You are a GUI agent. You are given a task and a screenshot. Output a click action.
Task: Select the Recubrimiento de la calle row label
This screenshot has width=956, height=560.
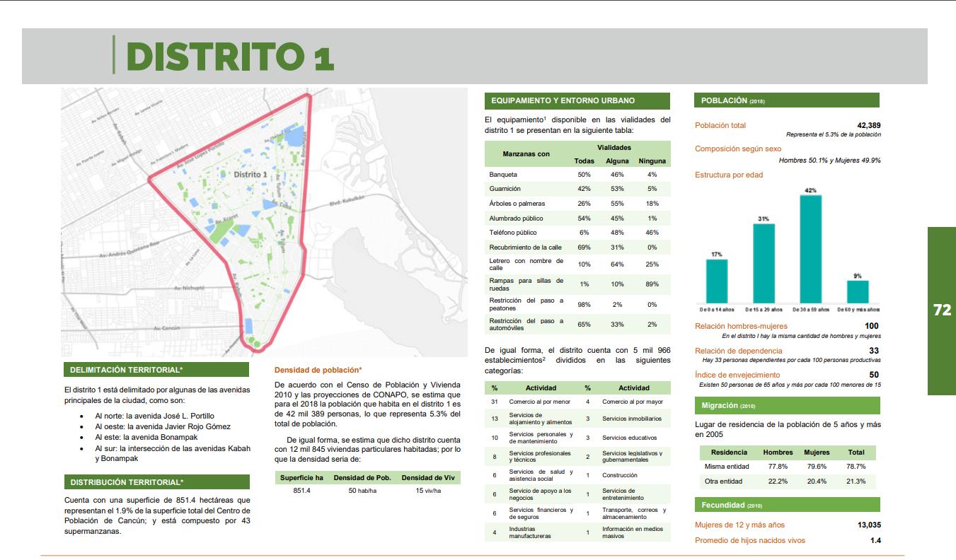[524, 247]
